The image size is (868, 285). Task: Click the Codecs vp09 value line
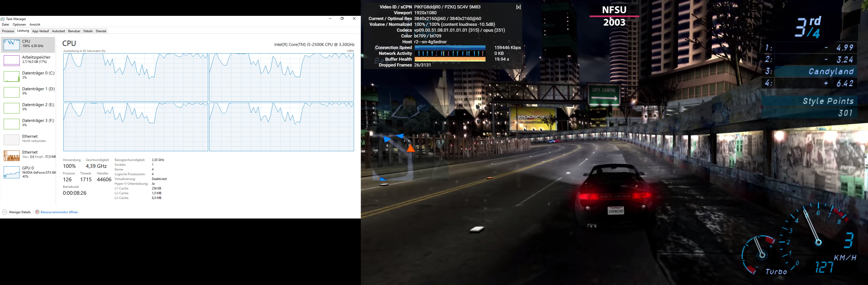[x=459, y=30]
